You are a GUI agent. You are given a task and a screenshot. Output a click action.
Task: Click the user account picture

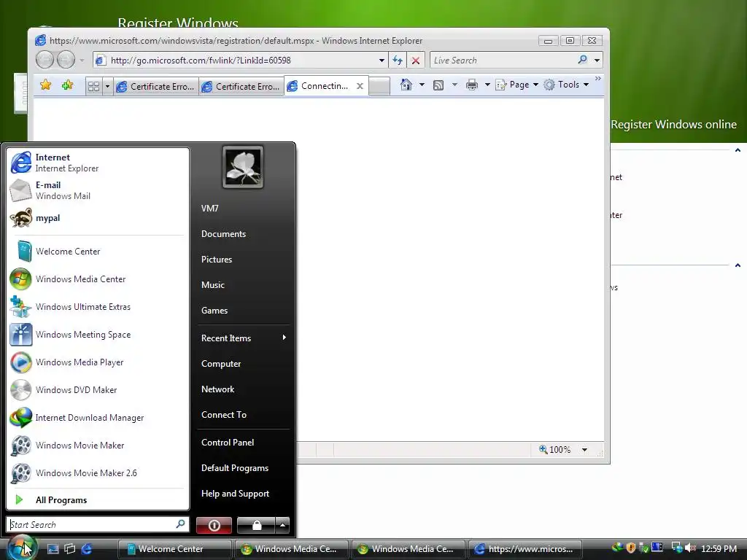pyautogui.click(x=242, y=167)
